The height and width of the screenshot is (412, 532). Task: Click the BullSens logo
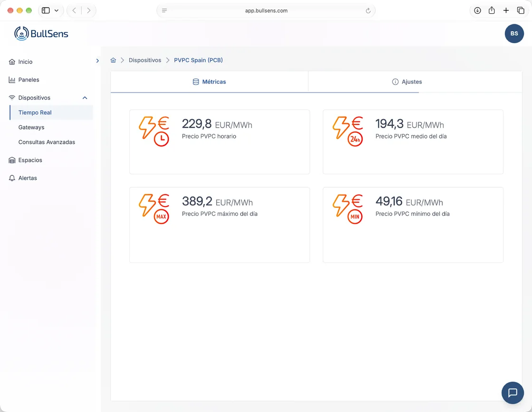(41, 34)
